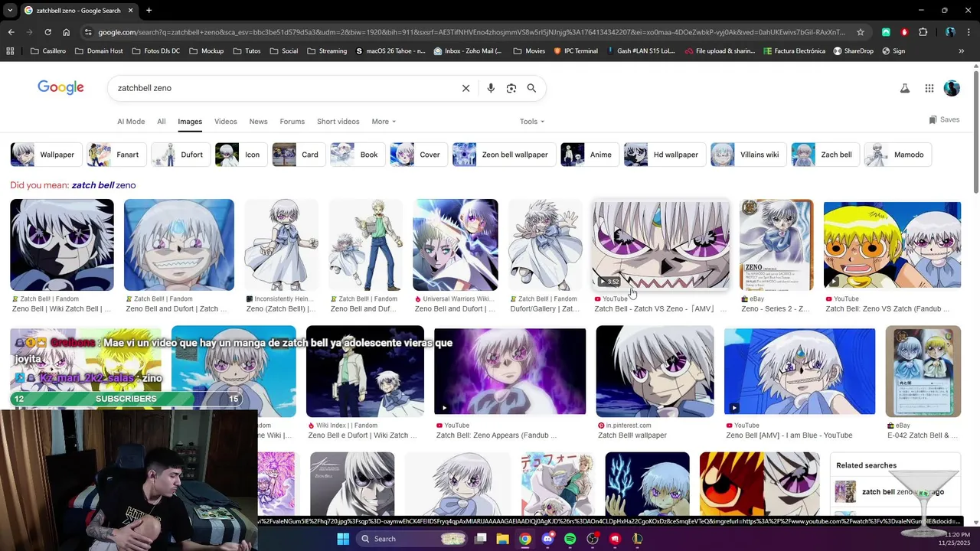The image size is (980, 551).
Task: Switch to the Forums tab
Action: [292, 122]
